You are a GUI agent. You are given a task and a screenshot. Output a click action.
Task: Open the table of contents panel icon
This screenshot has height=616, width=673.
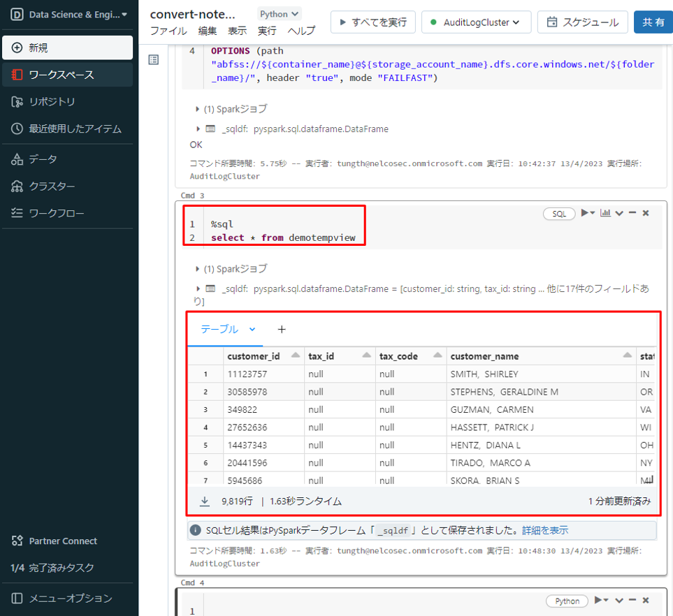[x=154, y=60]
